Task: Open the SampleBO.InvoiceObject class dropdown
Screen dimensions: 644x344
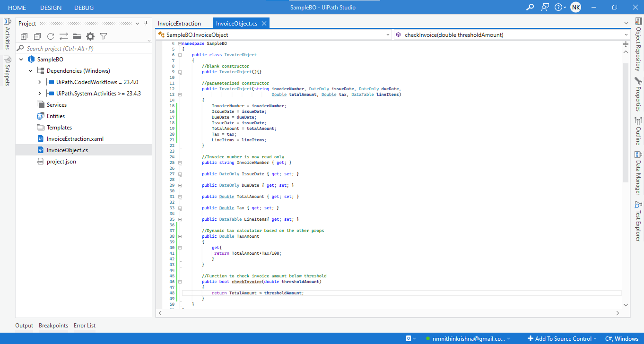Action: pos(274,34)
